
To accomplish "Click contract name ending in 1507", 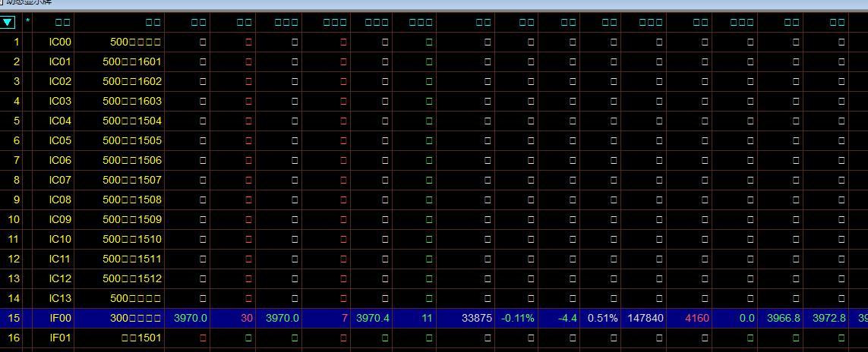I will pos(131,180).
